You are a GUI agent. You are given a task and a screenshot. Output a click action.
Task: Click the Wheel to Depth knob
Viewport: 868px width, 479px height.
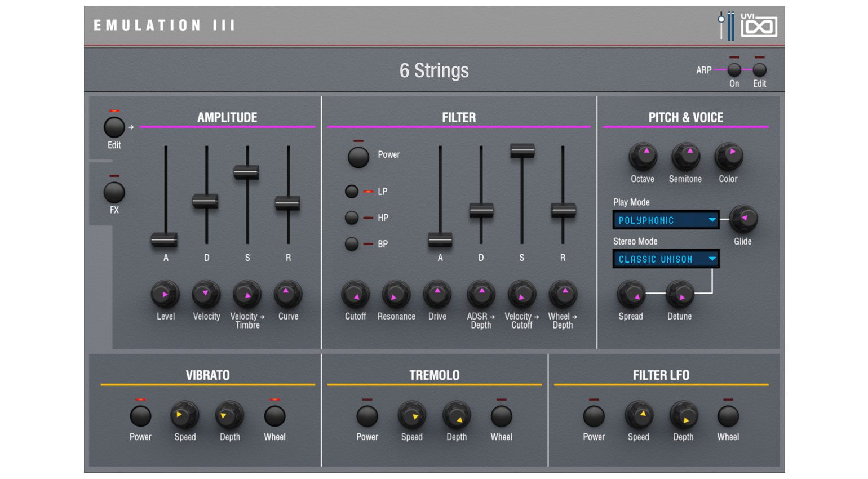[x=563, y=294]
